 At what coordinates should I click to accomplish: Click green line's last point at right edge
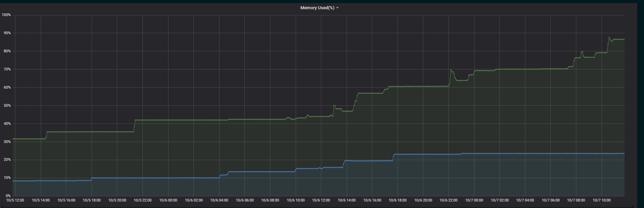click(x=624, y=39)
